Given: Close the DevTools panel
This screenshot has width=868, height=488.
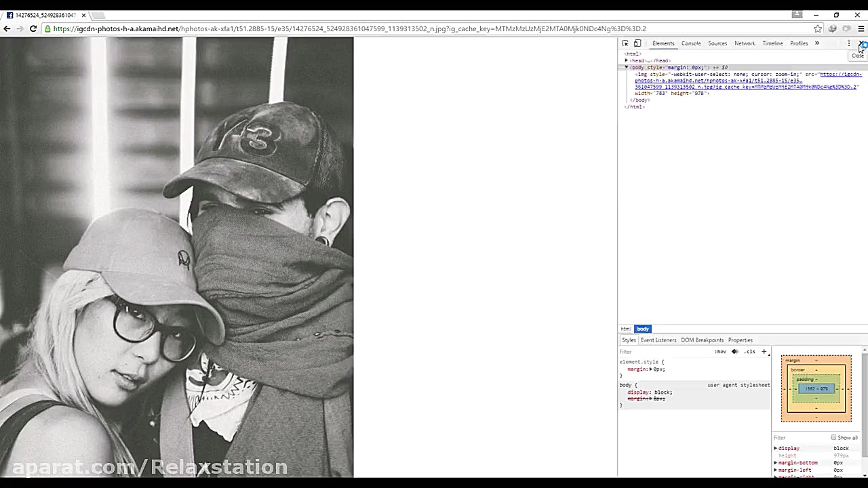Looking at the screenshot, I should pos(861,43).
